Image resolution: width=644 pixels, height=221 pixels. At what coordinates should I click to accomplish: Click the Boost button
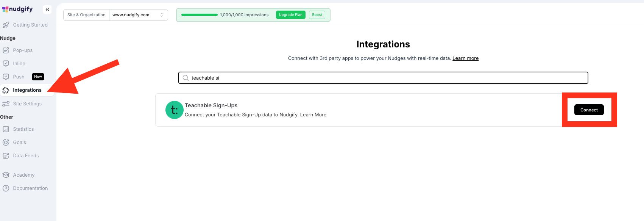(x=317, y=15)
